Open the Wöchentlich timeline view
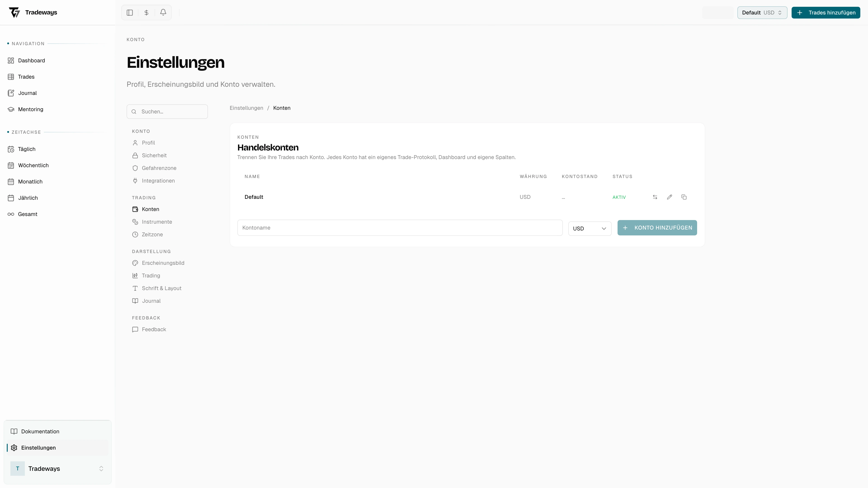868x488 pixels. pos(33,165)
